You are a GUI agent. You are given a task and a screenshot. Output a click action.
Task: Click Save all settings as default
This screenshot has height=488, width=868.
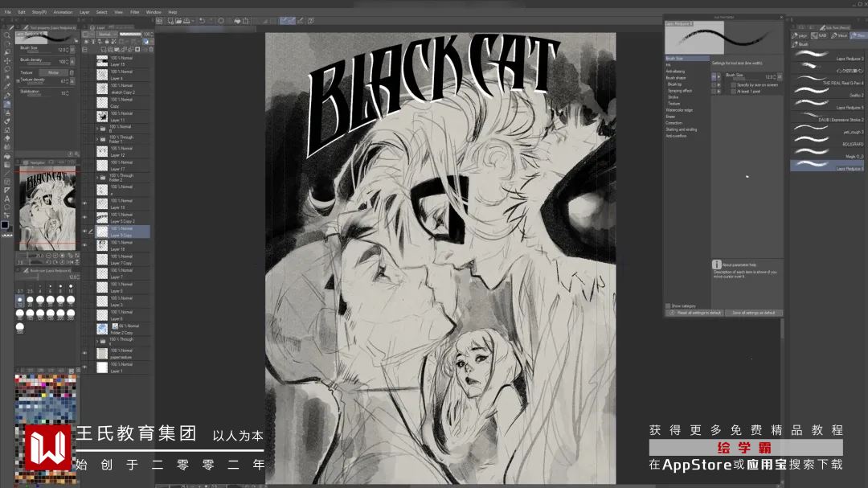click(753, 313)
